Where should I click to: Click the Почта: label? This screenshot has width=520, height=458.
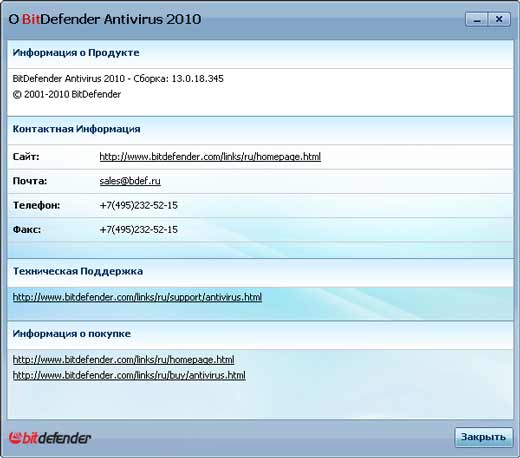tap(30, 181)
